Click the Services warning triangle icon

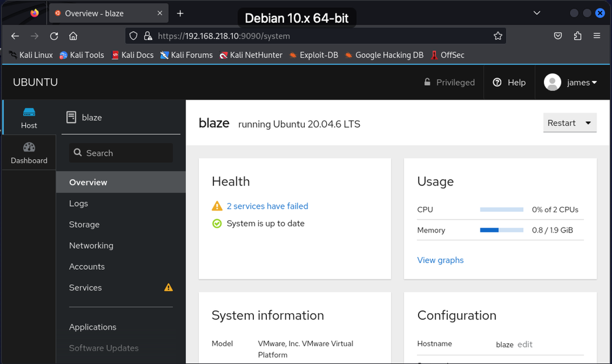[168, 288]
